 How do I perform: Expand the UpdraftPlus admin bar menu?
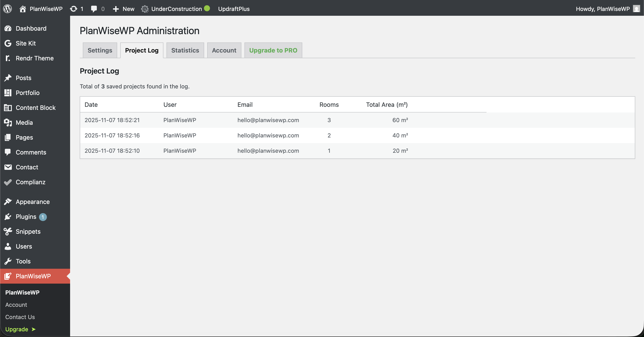click(234, 9)
